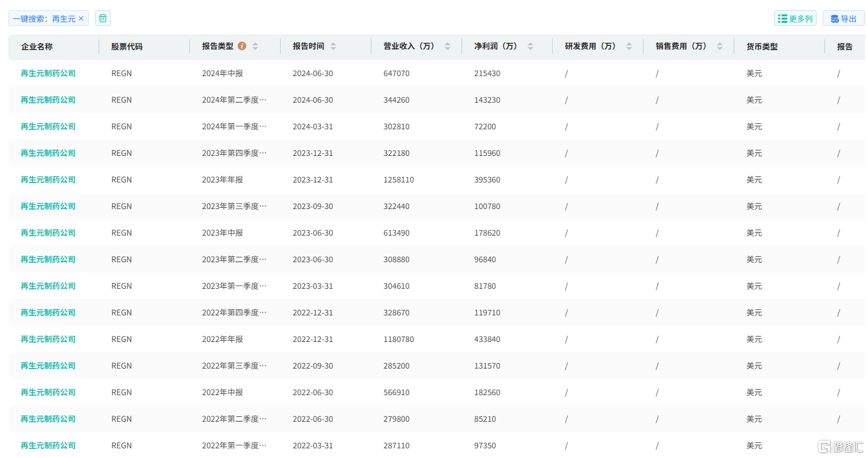Sort by the 销售费用(万) column arrows
This screenshot has height=458, width=868.
pos(720,46)
